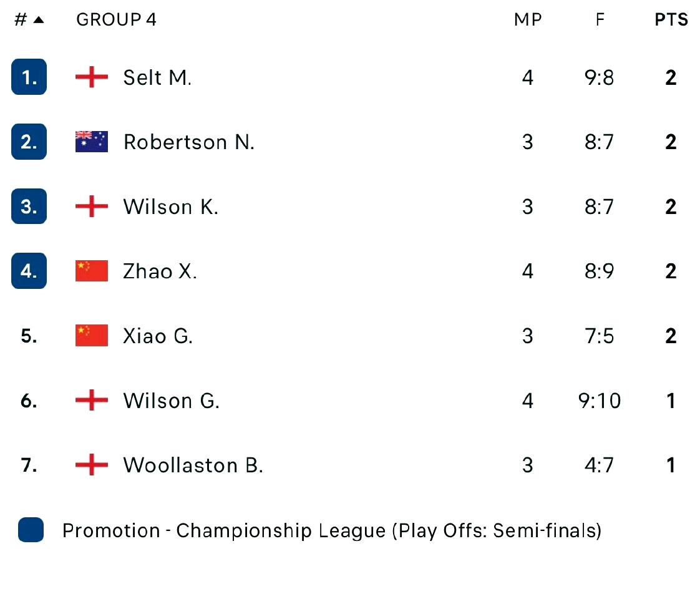Image resolution: width=700 pixels, height=599 pixels.
Task: Sort standings by PTS column
Action: (671, 20)
